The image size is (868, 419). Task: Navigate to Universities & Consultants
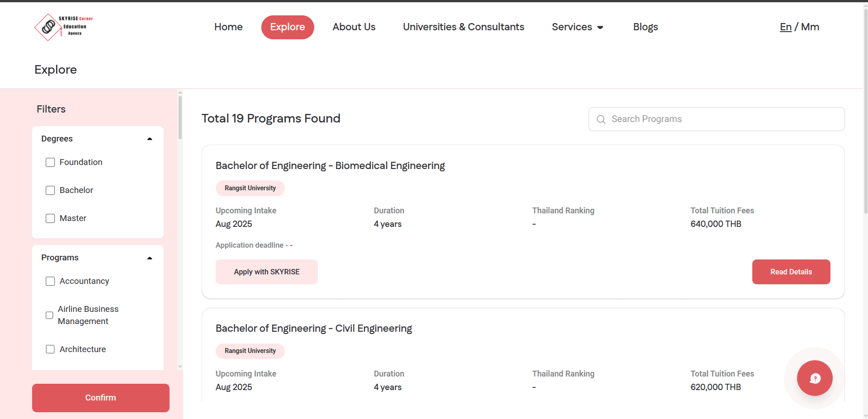click(463, 27)
